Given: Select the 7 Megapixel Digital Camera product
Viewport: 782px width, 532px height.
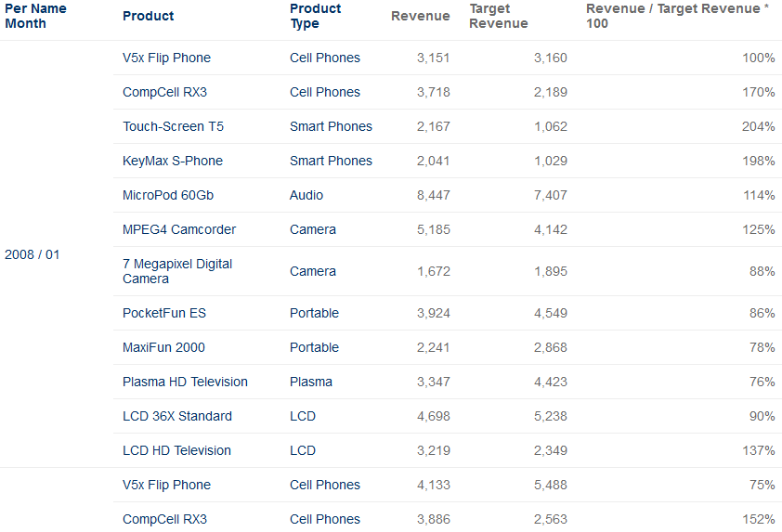Looking at the screenshot, I should click(177, 271).
